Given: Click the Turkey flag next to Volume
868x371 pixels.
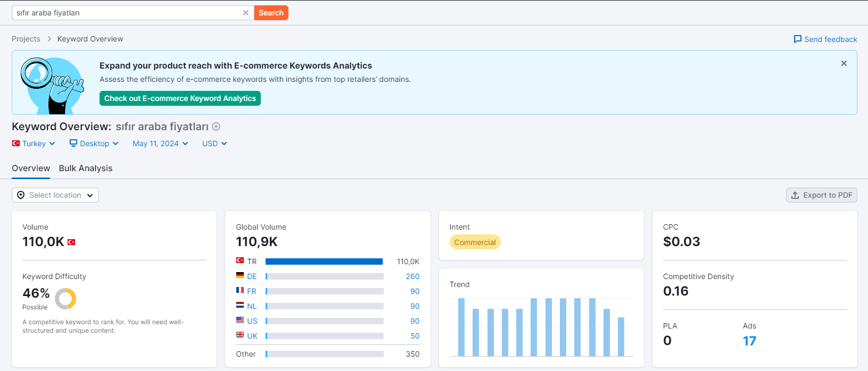Looking at the screenshot, I should click(x=71, y=242).
